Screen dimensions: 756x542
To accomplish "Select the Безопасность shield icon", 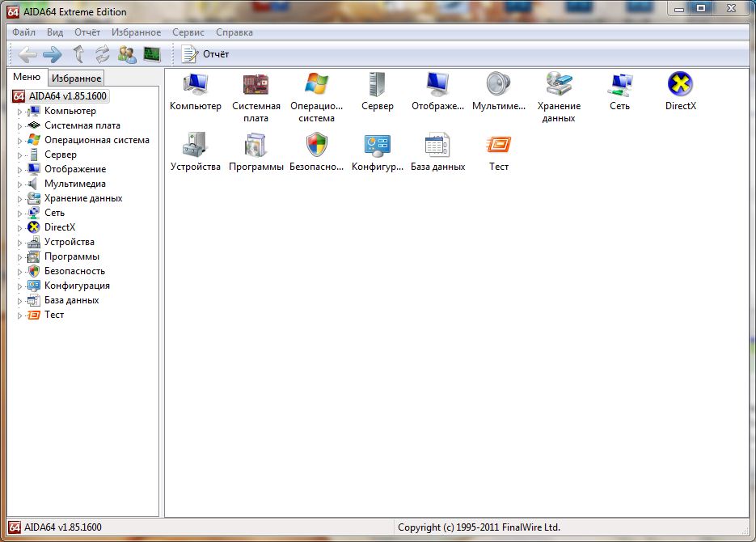I will click(x=316, y=146).
